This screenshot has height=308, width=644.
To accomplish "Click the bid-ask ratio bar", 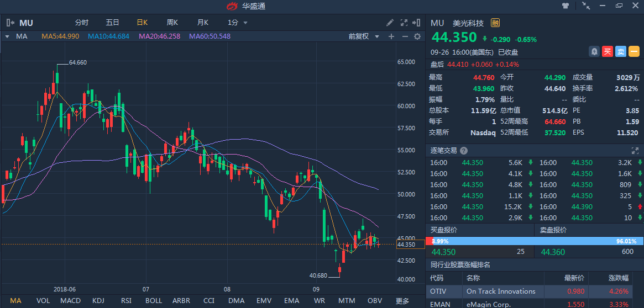I will click(535, 241).
